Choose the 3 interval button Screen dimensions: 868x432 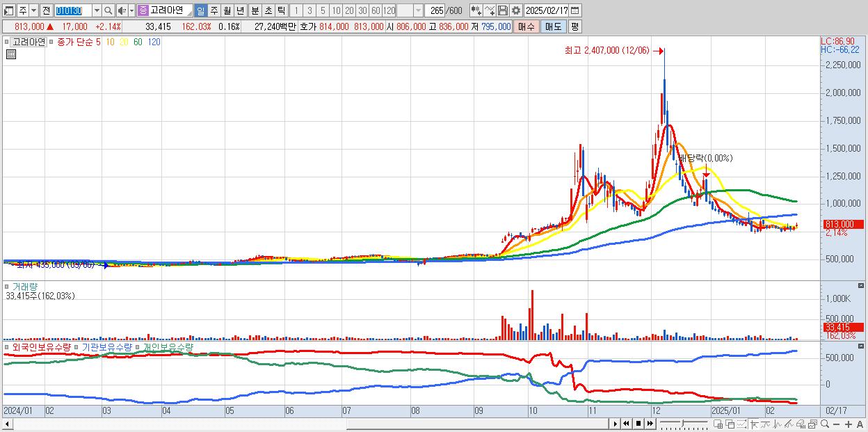[x=310, y=10]
